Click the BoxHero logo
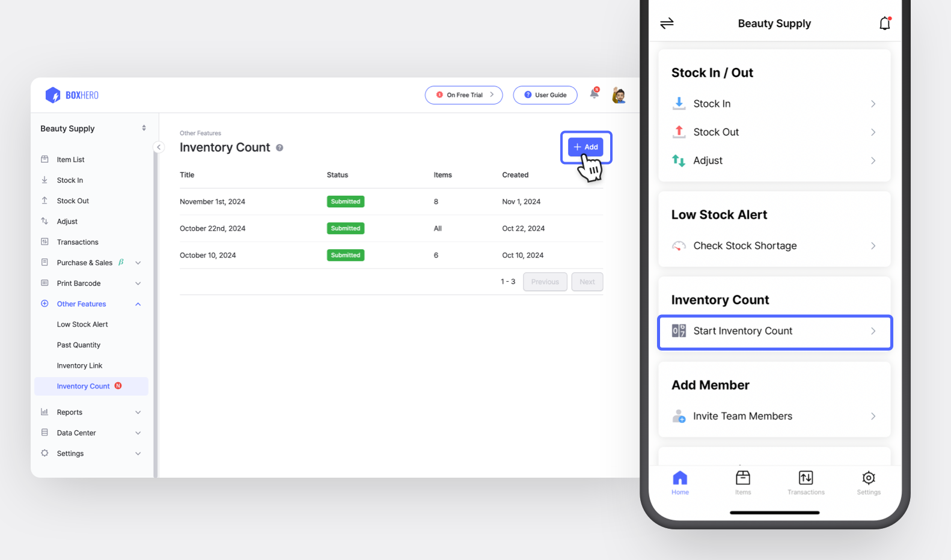 click(x=72, y=95)
